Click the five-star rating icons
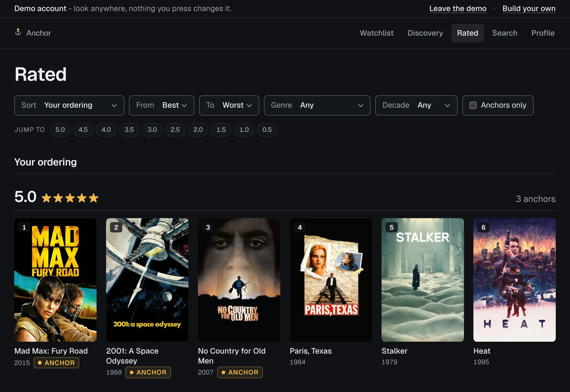The width and height of the screenshot is (570, 392). click(70, 198)
